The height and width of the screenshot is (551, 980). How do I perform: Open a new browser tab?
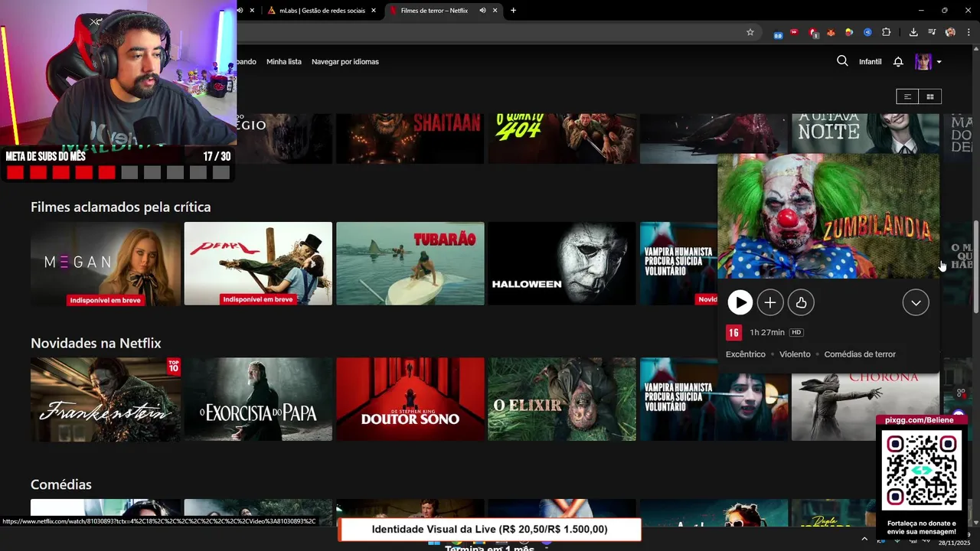click(513, 11)
